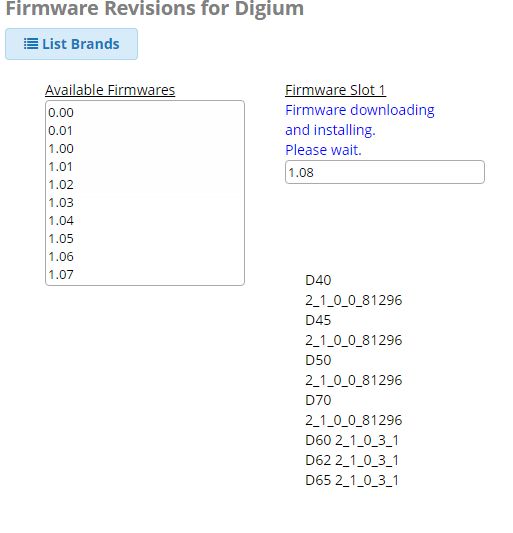Pick firmware version 1.06

[x=145, y=257]
